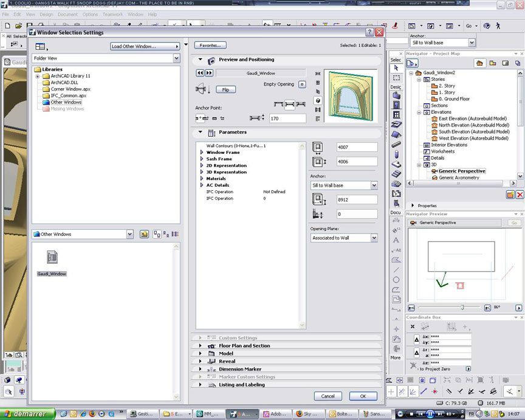Viewport: 525px width, 420px height.
Task: Expand the Window Frame parameter group
Action: 202,153
